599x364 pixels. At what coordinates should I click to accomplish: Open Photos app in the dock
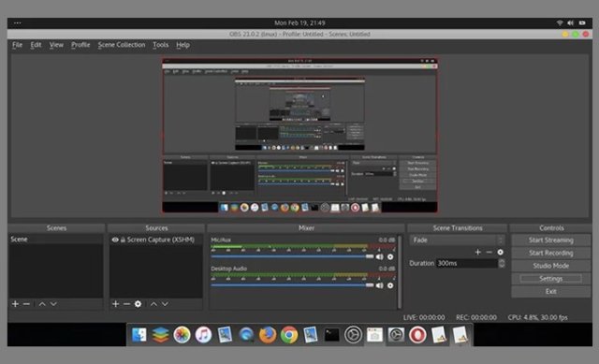[x=182, y=335]
